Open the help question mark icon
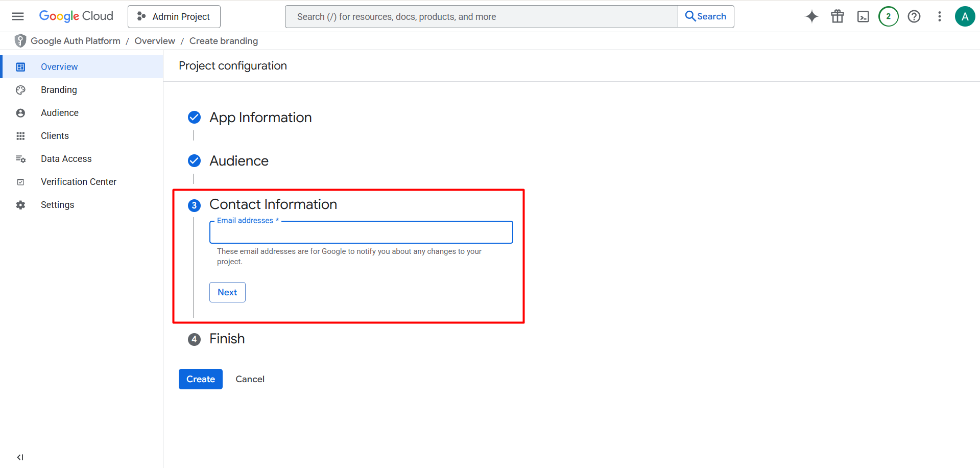Image resolution: width=980 pixels, height=468 pixels. pyautogui.click(x=914, y=16)
